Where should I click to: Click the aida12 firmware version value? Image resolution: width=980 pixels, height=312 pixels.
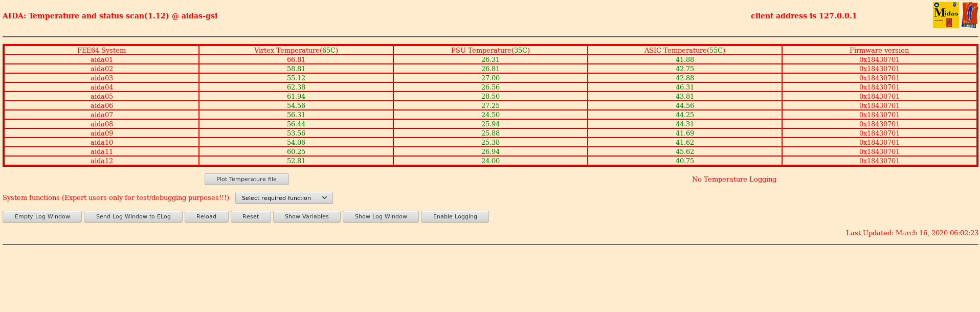coord(879,161)
